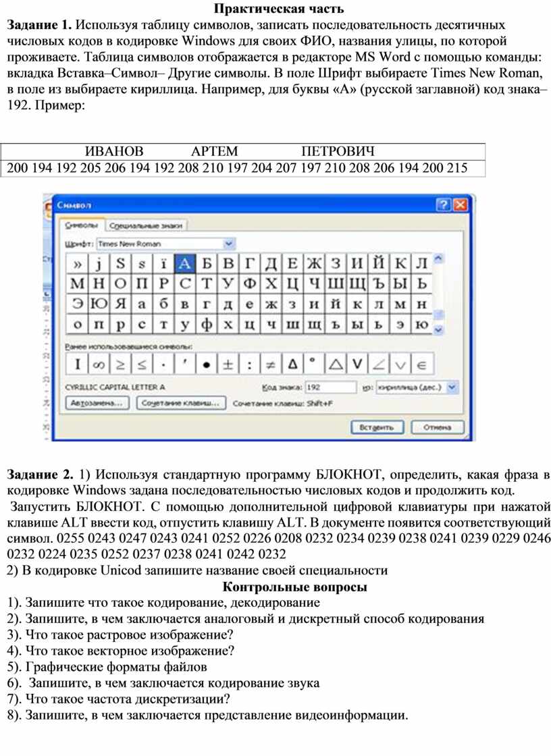Choose the degree ° recent symbol
This screenshot has height=756, width=551.
coord(314,364)
